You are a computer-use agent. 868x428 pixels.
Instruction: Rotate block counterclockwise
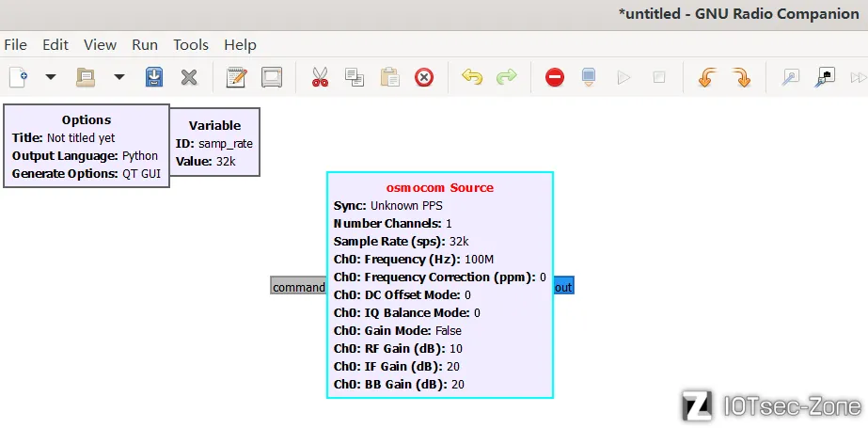click(x=706, y=77)
